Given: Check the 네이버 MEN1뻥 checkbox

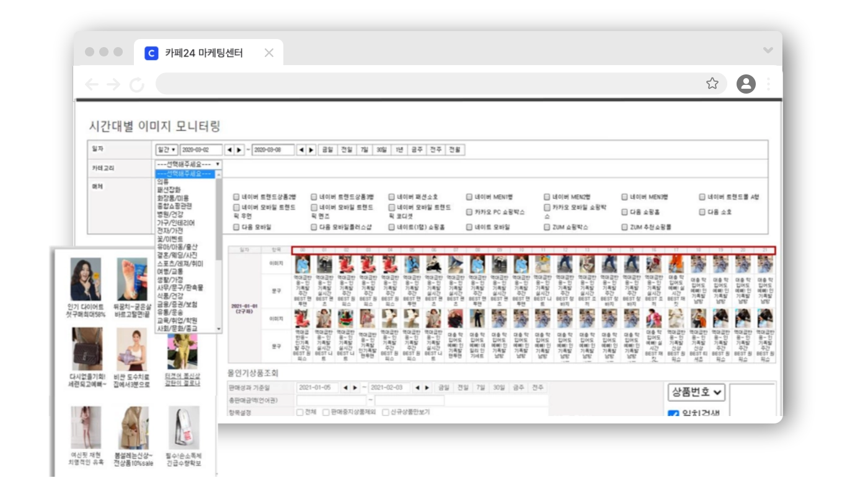Looking at the screenshot, I should click(x=469, y=197).
